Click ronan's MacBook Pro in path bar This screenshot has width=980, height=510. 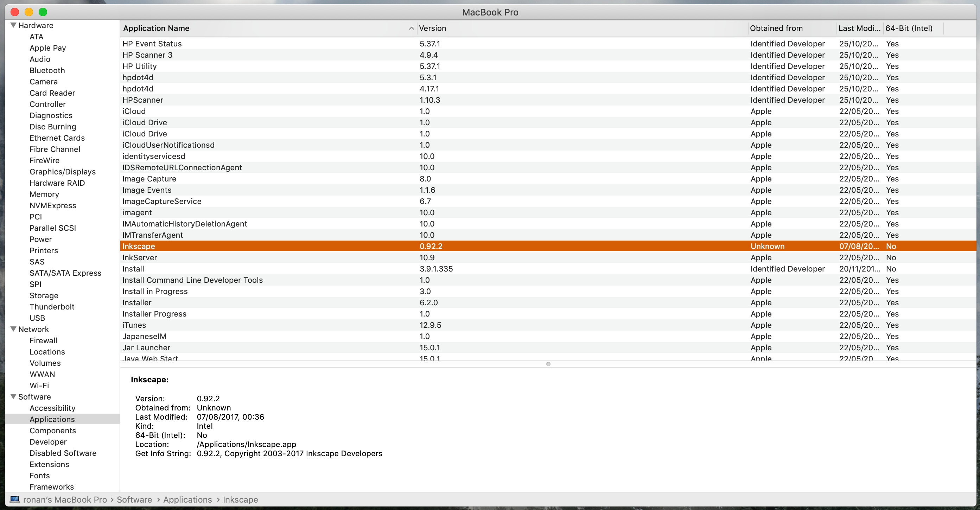point(65,499)
